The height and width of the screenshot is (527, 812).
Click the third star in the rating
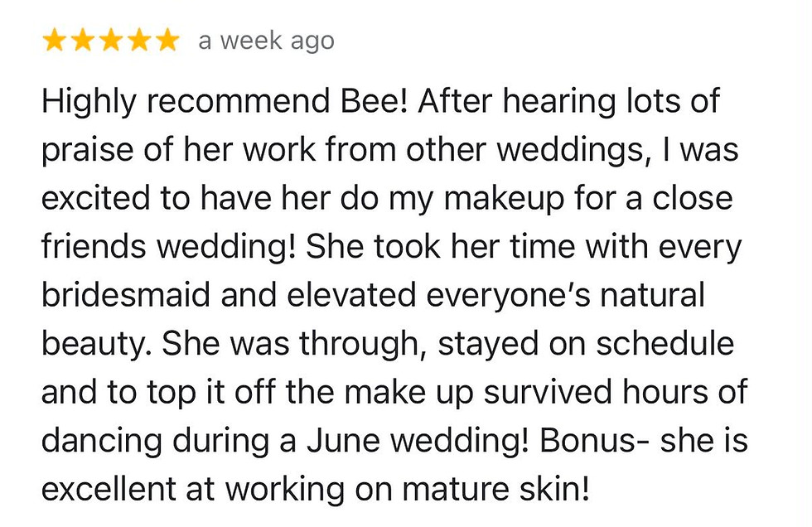111,41
